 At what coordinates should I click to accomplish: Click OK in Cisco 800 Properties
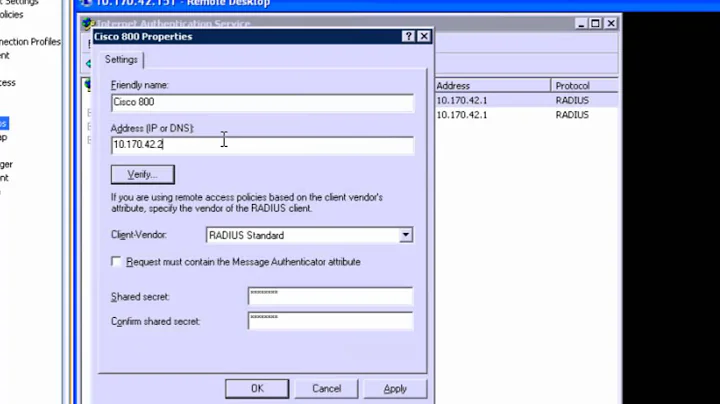click(x=257, y=388)
